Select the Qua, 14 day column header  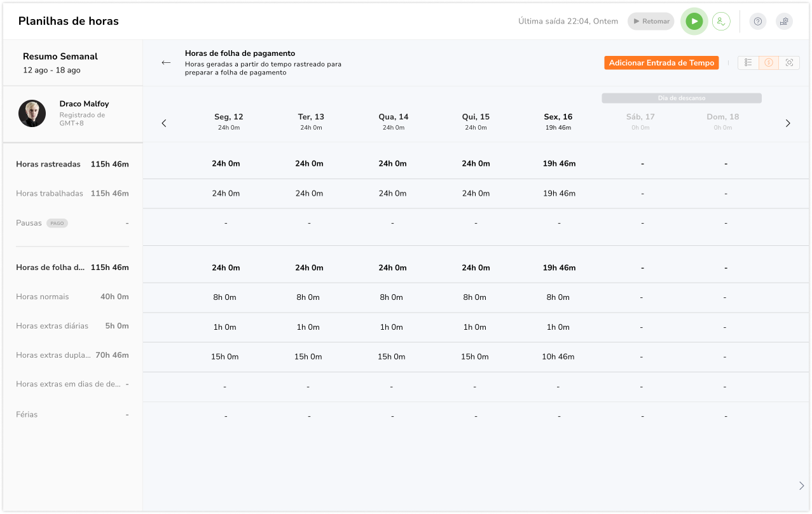tap(394, 121)
